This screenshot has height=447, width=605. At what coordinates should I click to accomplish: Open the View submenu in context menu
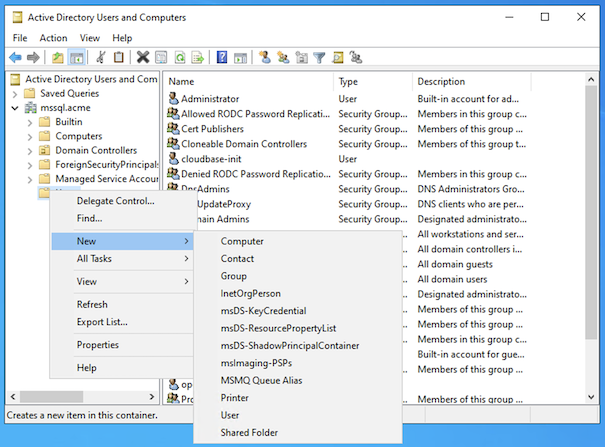[x=122, y=282]
